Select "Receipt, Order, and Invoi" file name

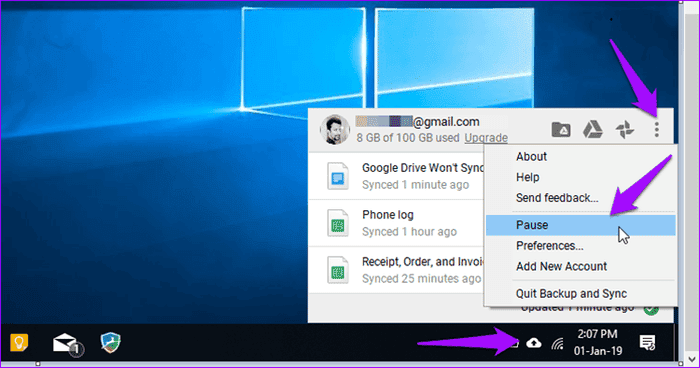[423, 262]
